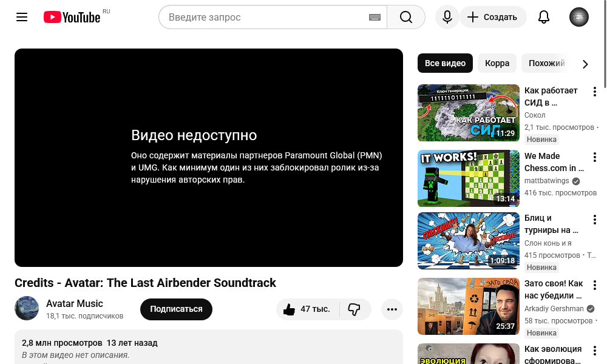Image resolution: width=607 pixels, height=364 pixels.
Task: Open the on-screen keyboard icon in search
Action: click(375, 17)
